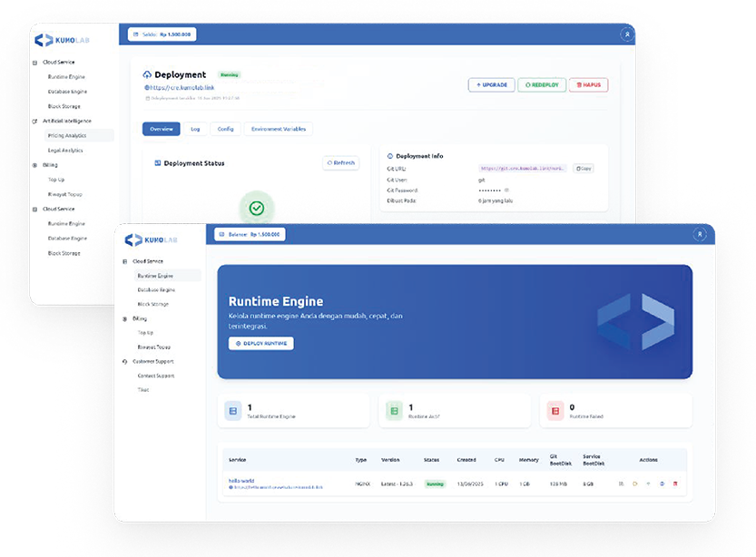The height and width of the screenshot is (557, 756).
Task: Open the user profile icon in front window
Action: (699, 234)
